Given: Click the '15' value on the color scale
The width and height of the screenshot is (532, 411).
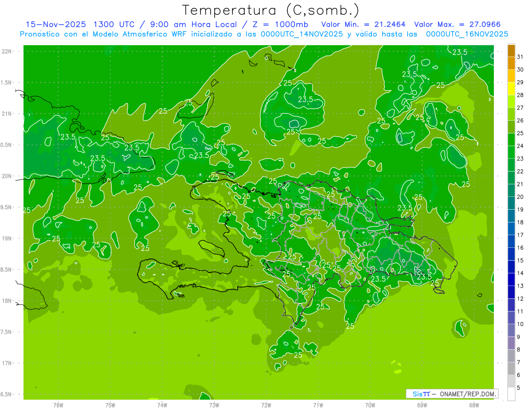Looking at the screenshot, I should pyautogui.click(x=520, y=260).
